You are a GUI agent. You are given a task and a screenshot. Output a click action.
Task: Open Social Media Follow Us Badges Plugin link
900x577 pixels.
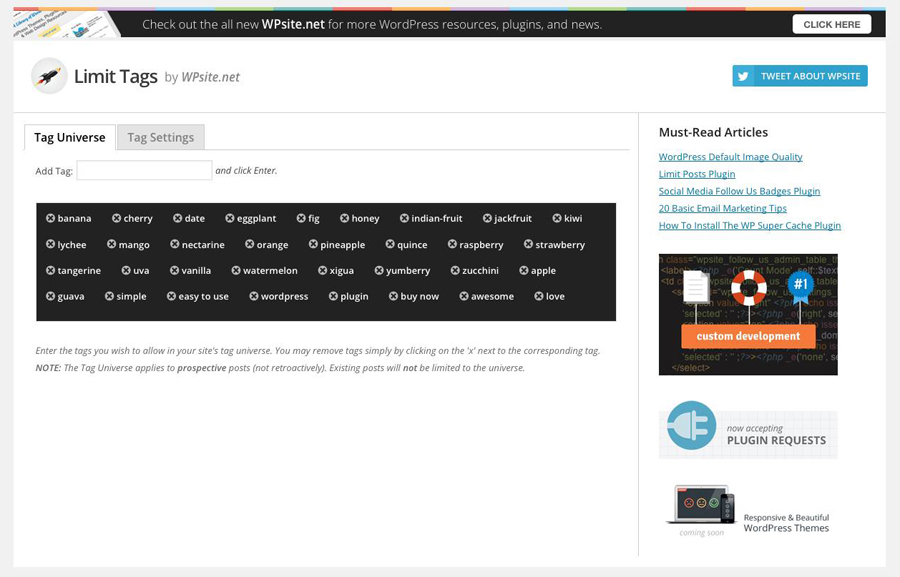point(739,191)
